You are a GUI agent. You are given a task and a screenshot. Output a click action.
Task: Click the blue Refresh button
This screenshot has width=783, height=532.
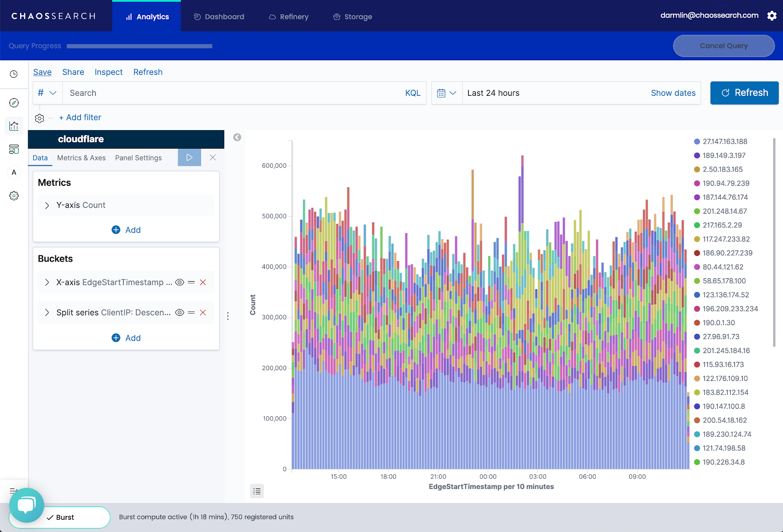coord(744,93)
